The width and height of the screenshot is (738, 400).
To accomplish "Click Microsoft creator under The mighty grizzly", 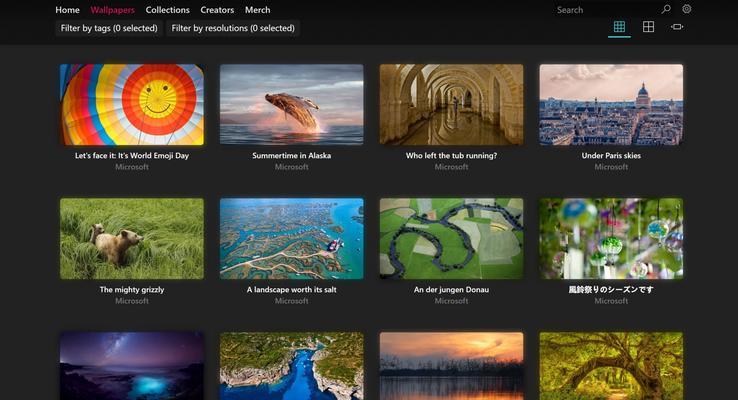I will pyautogui.click(x=132, y=301).
